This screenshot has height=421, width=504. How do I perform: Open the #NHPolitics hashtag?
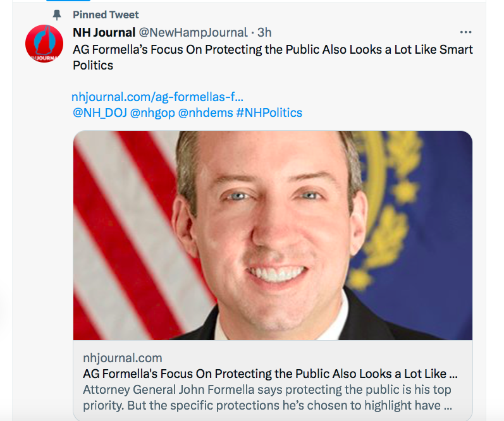click(269, 113)
